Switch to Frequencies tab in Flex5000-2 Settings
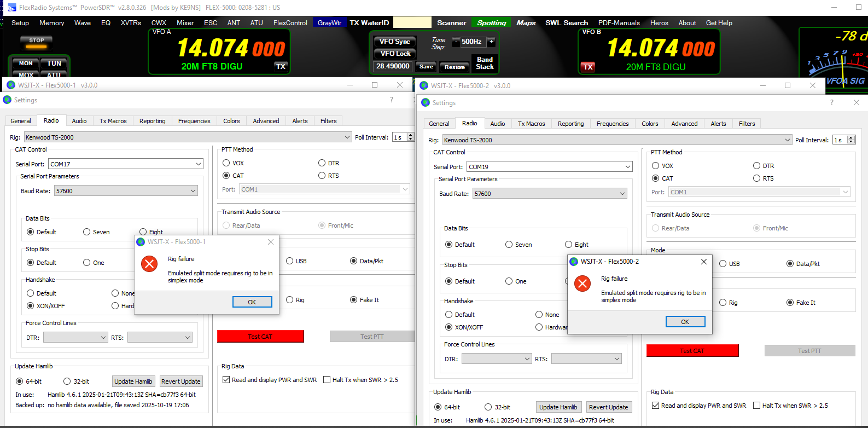 pos(613,124)
